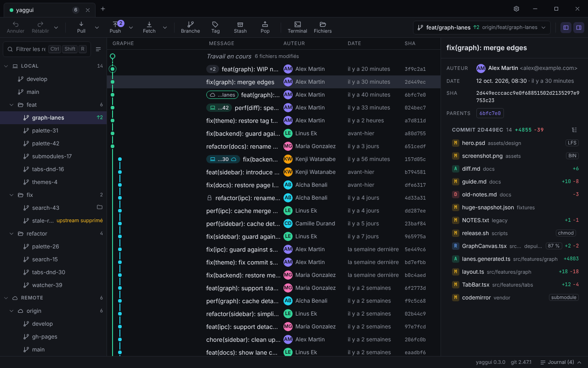Select the 'fix(theme): restore tag t…' commit row

pos(274,121)
